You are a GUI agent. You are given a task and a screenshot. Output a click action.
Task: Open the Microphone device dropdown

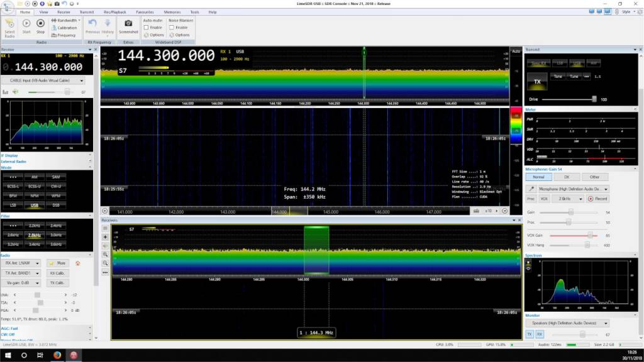pyautogui.click(x=572, y=189)
